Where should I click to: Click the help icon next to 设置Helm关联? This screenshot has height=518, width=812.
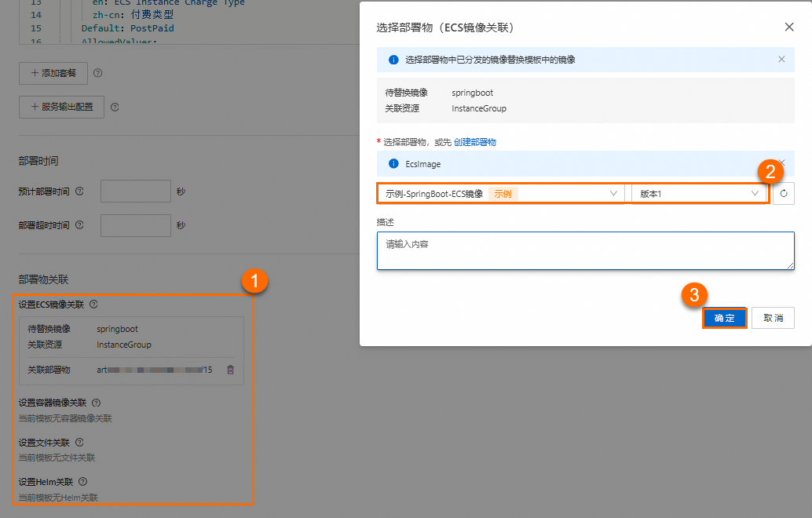pyautogui.click(x=83, y=482)
